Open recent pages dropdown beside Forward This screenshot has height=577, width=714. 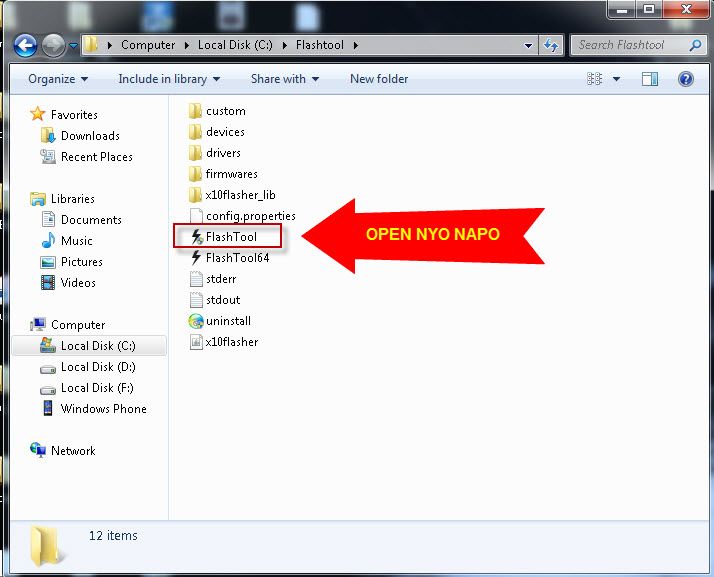(73, 46)
